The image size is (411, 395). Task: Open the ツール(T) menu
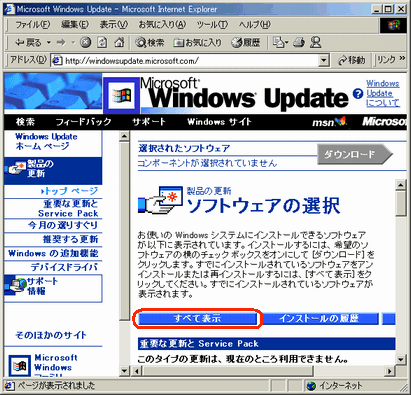[x=212, y=25]
